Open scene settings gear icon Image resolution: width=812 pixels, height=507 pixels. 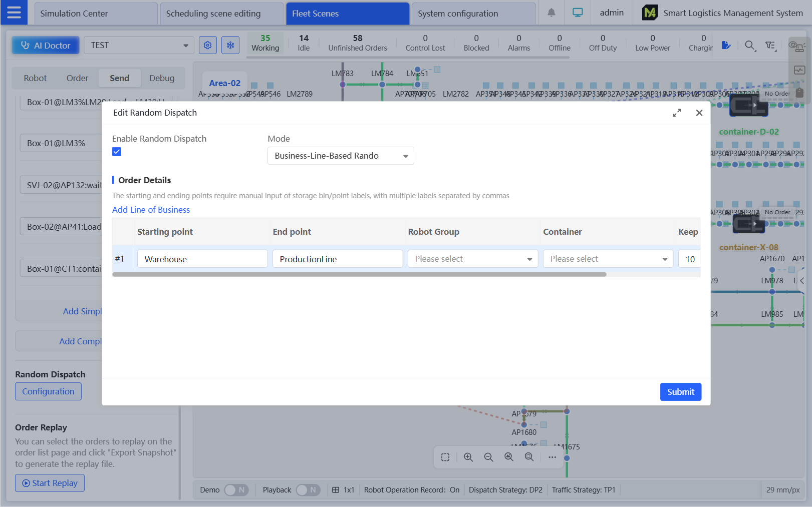coord(207,46)
